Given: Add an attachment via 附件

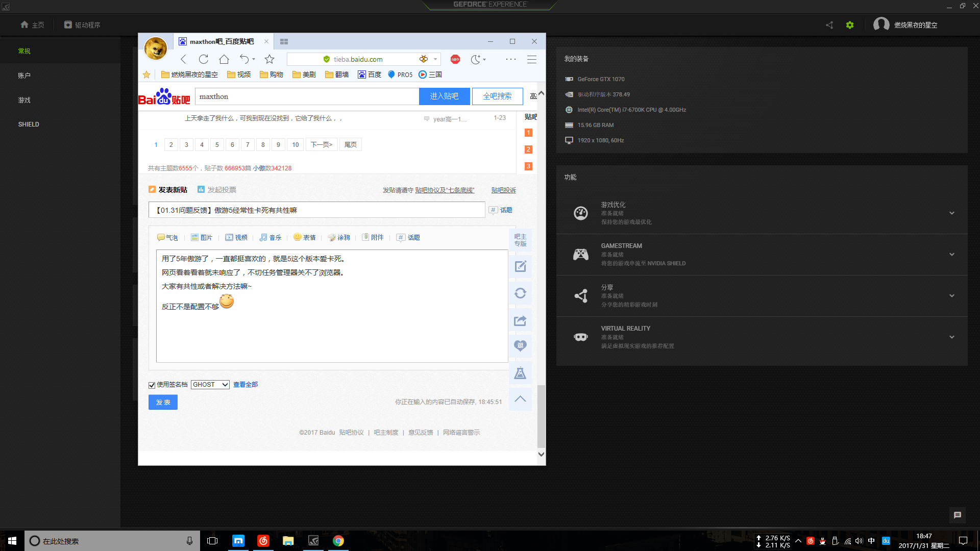Looking at the screenshot, I should (x=373, y=237).
